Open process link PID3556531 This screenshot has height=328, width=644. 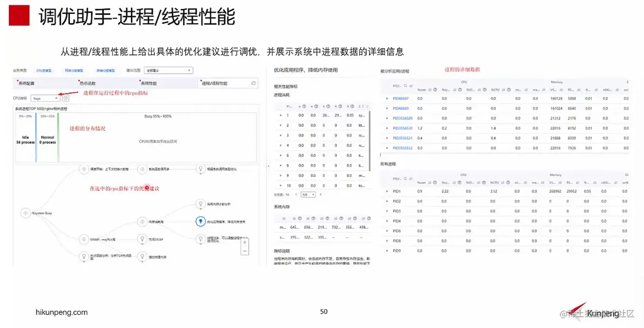(x=403, y=138)
